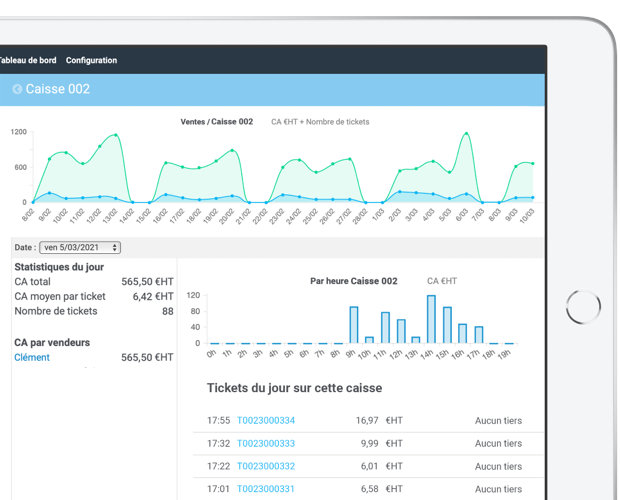
Task: Open ticket T0023000331
Action: click(266, 488)
